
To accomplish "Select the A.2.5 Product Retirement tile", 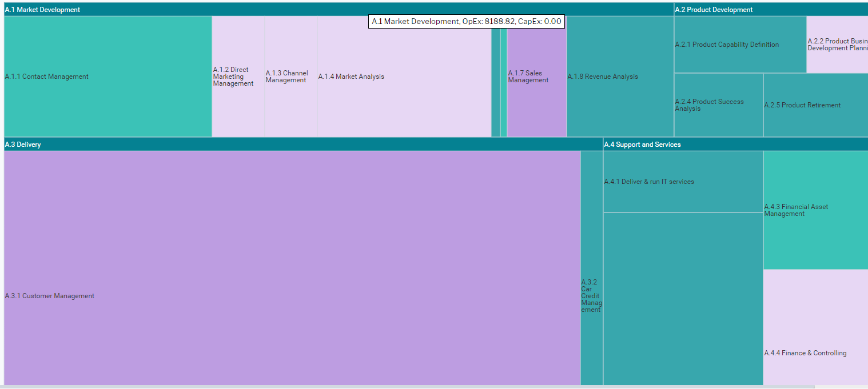I will 815,105.
